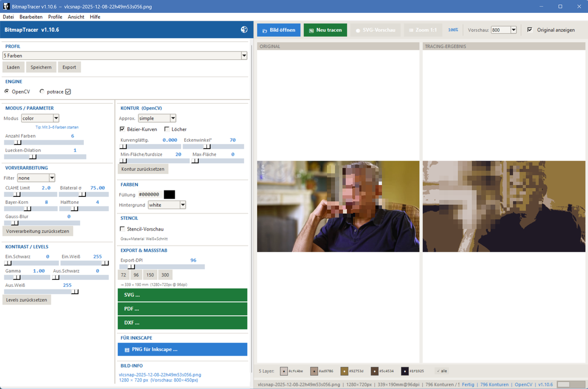This screenshot has height=389, width=588.
Task: Click the Füllung hex color input field
Action: click(150, 195)
